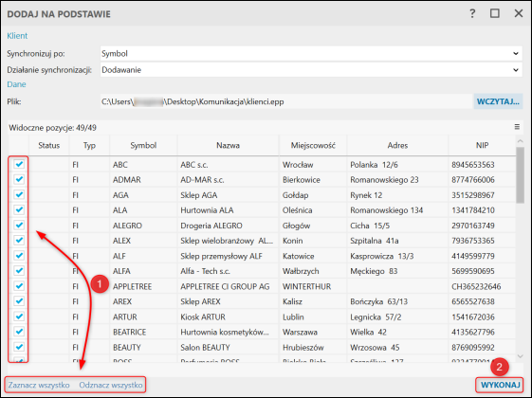Maximize the Dodaj na podstawie dialog
532x398 pixels.
(x=495, y=13)
